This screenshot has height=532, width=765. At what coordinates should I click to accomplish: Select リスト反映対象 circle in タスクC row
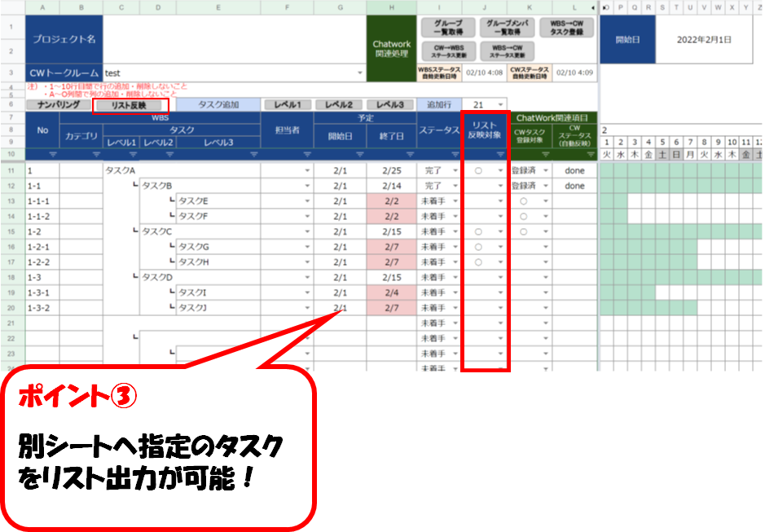pyautogui.click(x=478, y=232)
